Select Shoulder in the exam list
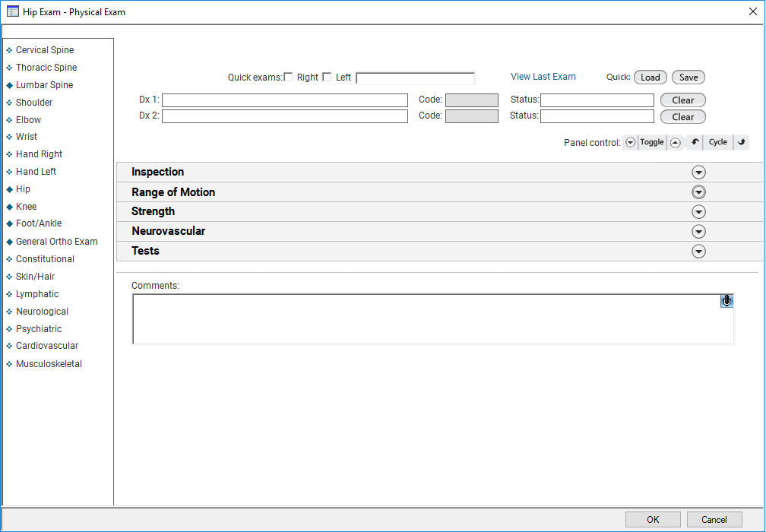Screen dimensions: 766x532 pyautogui.click(x=34, y=103)
